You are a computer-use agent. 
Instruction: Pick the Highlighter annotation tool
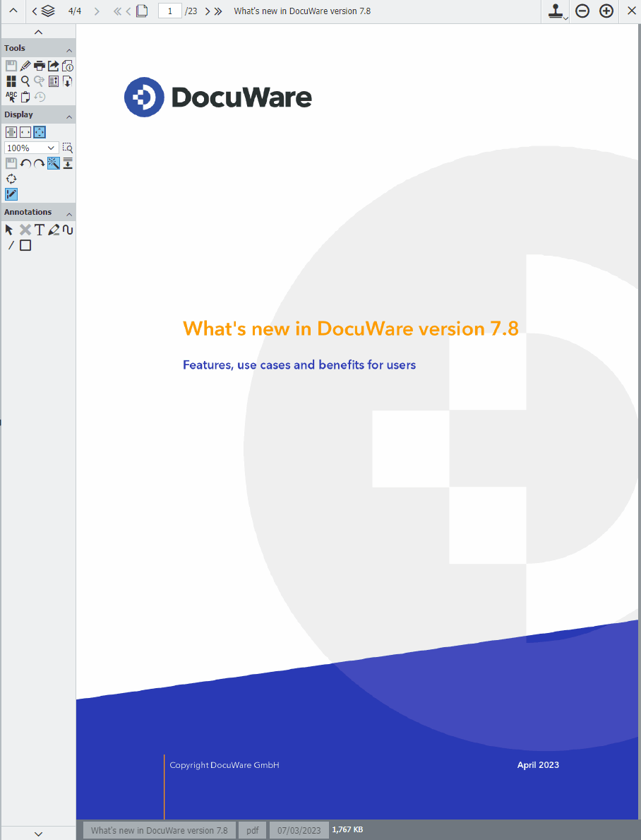point(53,230)
